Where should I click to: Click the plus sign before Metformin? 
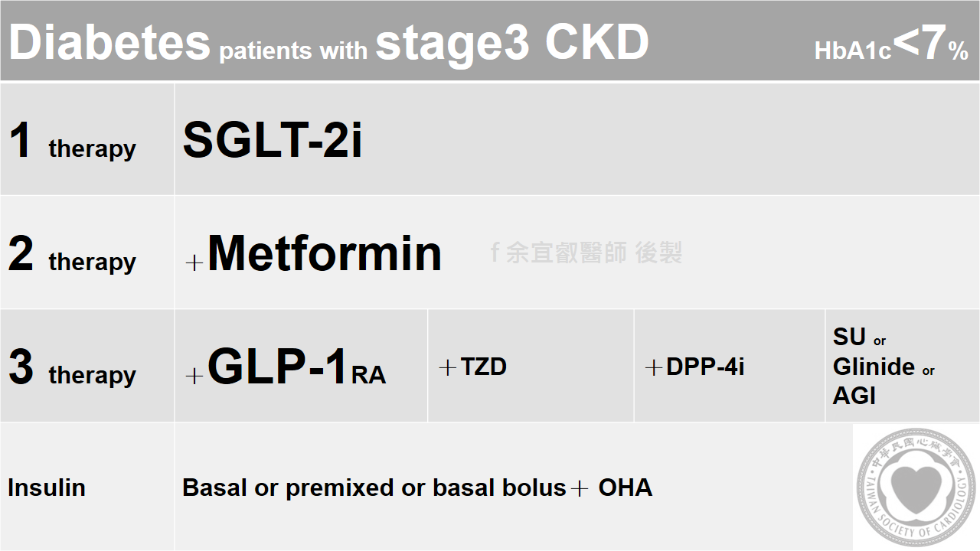[x=194, y=263]
